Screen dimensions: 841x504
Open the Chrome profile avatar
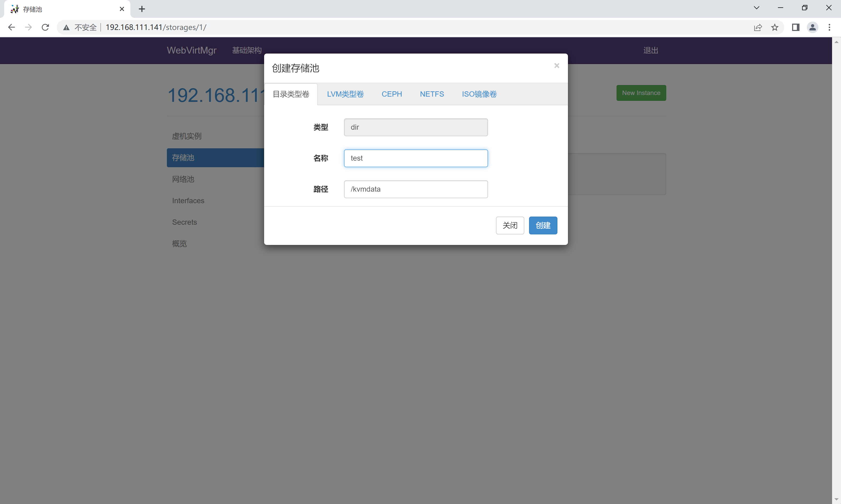pos(812,27)
